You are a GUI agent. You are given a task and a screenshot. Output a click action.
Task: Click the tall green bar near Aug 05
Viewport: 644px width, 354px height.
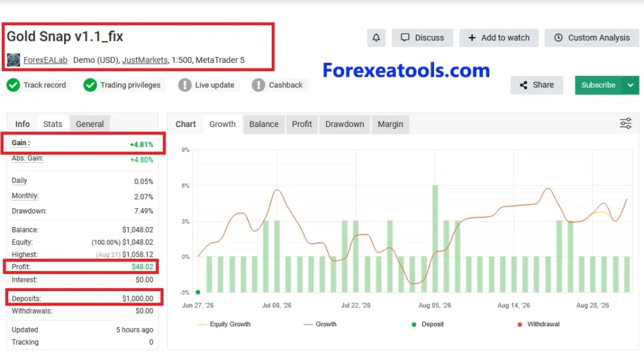click(435, 239)
